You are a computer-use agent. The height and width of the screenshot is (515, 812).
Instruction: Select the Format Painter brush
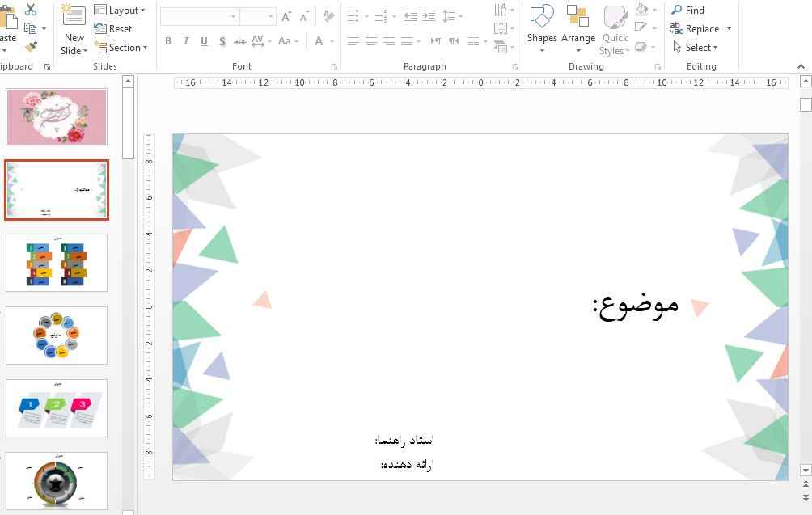click(x=31, y=47)
